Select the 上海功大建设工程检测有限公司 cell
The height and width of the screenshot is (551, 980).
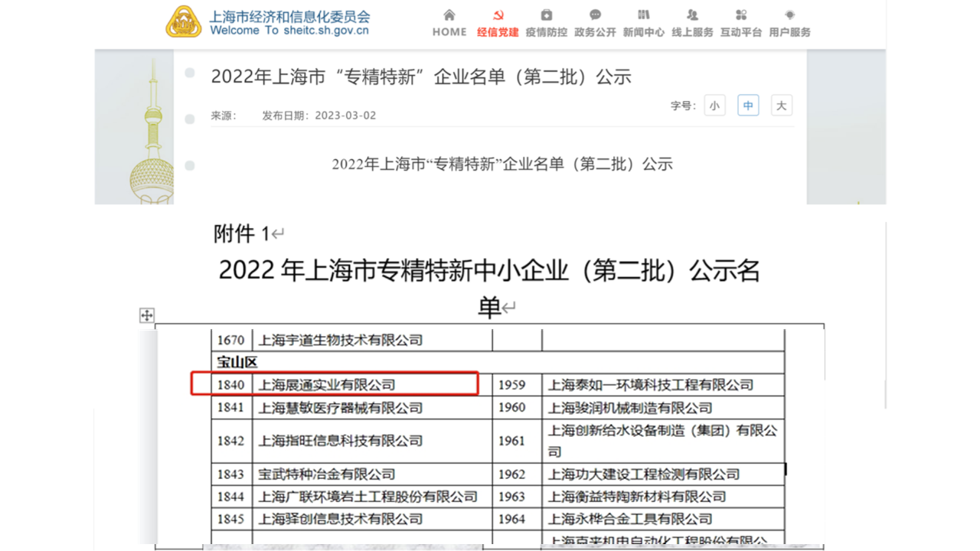[663, 474]
